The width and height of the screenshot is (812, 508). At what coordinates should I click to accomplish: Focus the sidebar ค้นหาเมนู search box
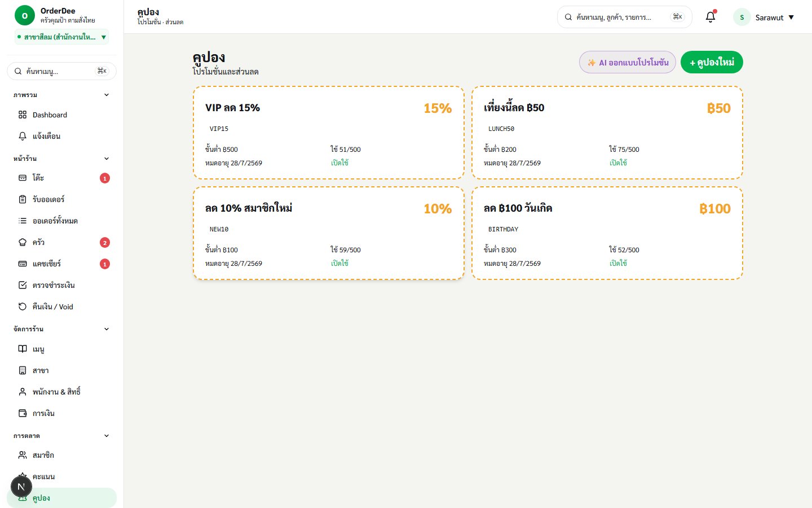pyautogui.click(x=61, y=71)
